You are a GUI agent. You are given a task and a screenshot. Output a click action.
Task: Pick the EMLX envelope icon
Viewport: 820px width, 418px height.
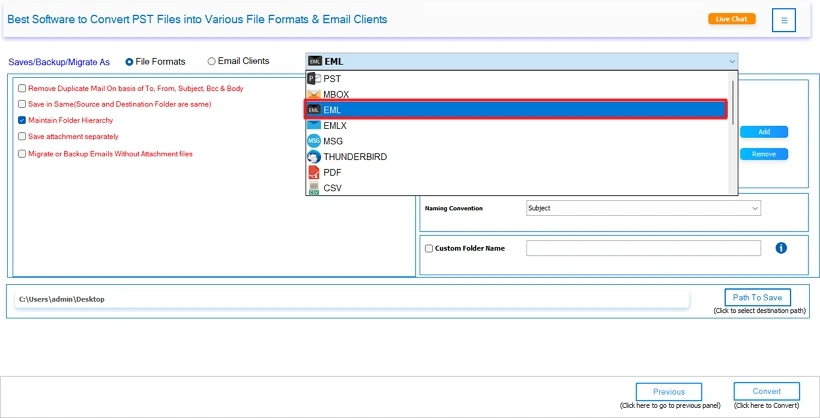pos(314,126)
